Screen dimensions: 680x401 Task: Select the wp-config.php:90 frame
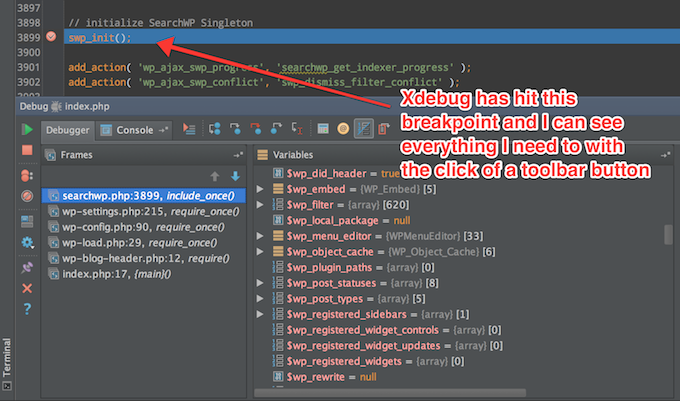pos(144,227)
